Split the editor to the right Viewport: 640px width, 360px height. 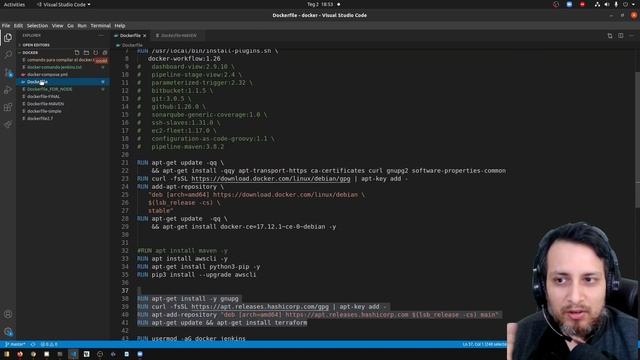click(x=620, y=36)
